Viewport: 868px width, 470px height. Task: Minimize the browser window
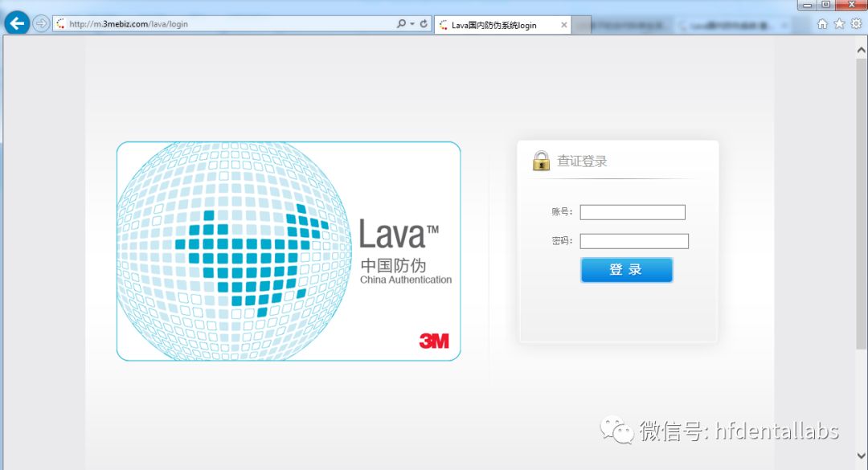pyautogui.click(x=807, y=5)
